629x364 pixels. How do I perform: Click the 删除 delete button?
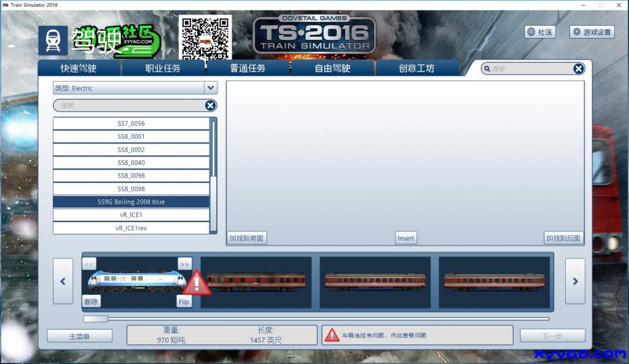92,301
